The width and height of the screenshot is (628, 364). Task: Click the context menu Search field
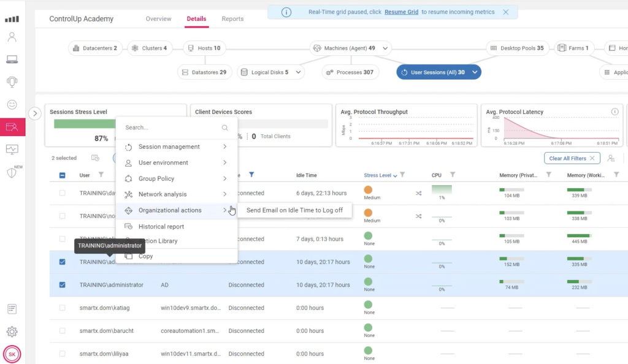click(x=170, y=128)
